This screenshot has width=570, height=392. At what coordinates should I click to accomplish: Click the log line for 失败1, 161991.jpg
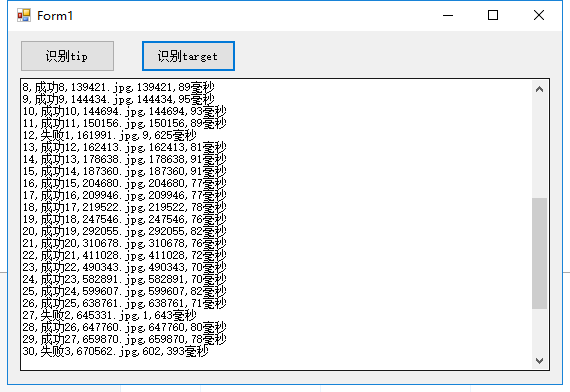click(x=109, y=136)
